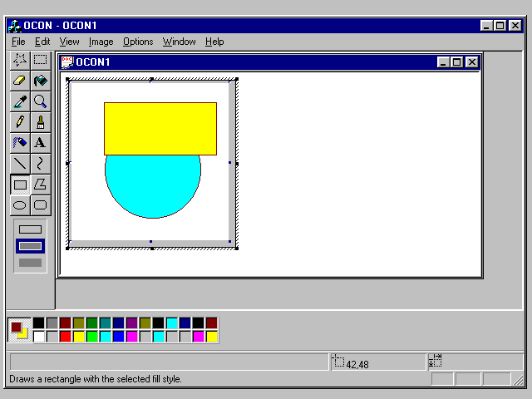Open the File menu

(x=18, y=42)
